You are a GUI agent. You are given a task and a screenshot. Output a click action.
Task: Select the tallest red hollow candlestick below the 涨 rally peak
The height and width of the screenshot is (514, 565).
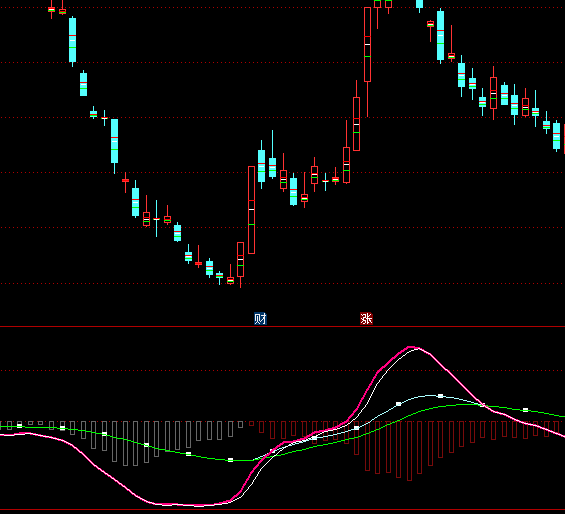368,44
